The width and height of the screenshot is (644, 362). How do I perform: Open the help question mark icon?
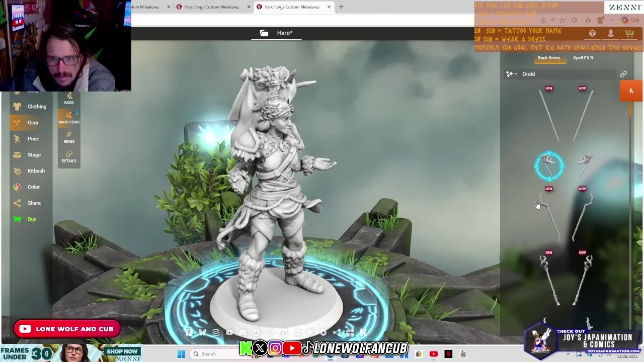[592, 33]
